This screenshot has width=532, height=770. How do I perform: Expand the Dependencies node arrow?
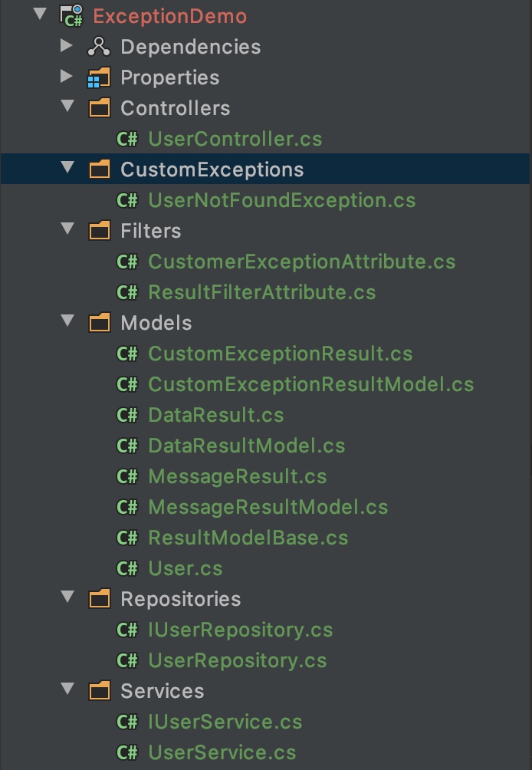[x=67, y=47]
